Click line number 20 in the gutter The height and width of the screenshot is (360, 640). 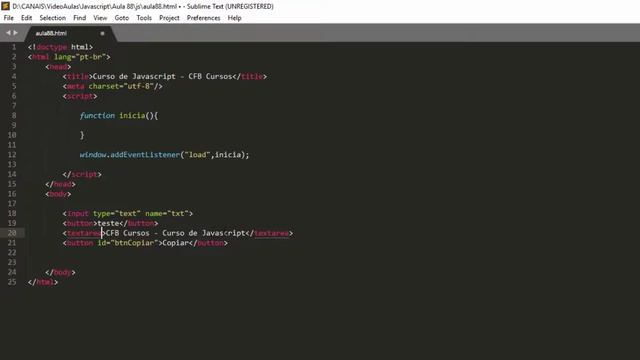click(x=12, y=233)
